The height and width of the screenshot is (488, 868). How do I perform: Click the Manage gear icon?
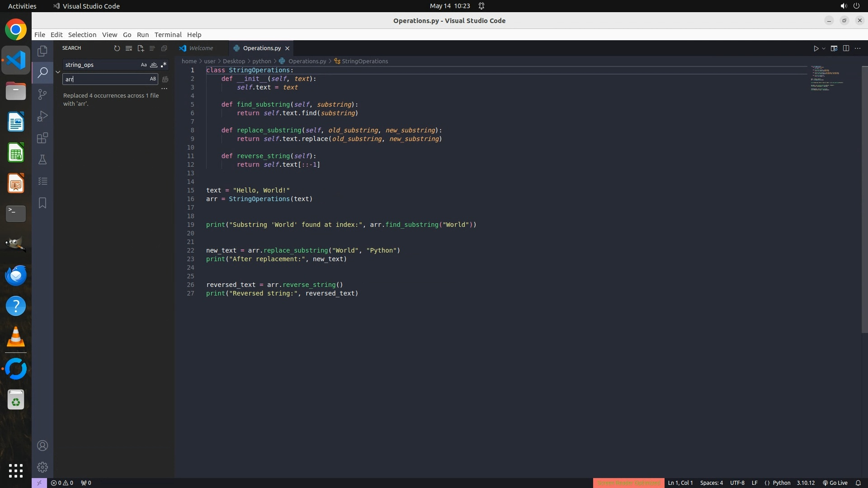[42, 467]
